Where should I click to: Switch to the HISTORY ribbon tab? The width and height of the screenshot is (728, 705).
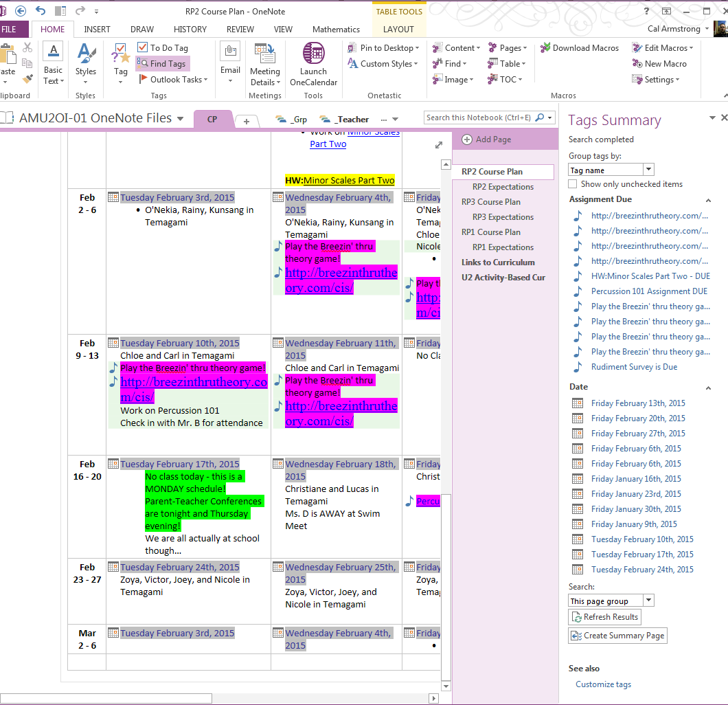tap(190, 30)
